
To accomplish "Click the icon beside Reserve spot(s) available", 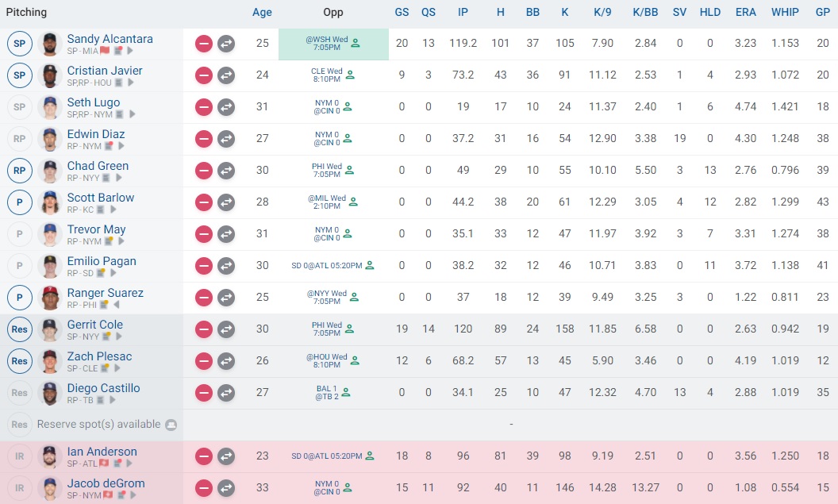I will pyautogui.click(x=171, y=425).
